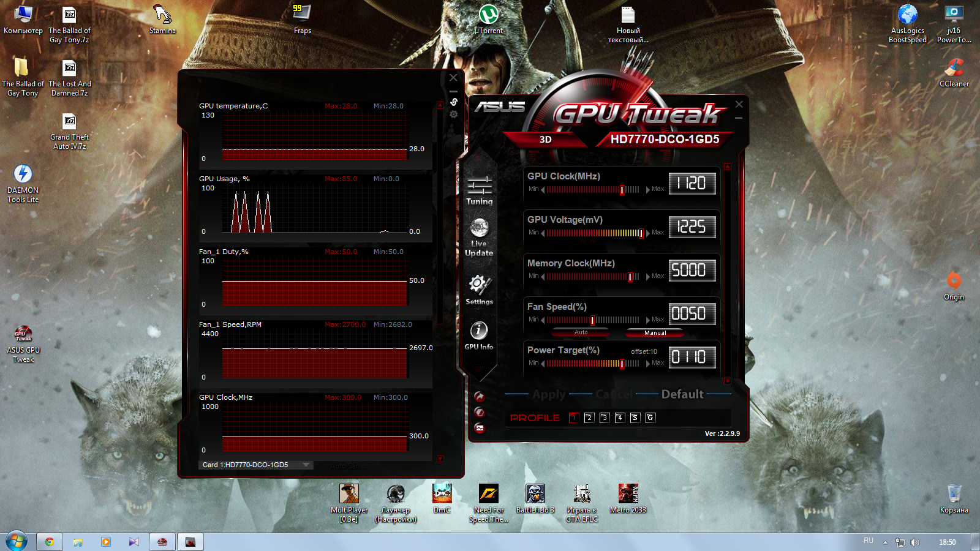Viewport: 980px width, 551px height.
Task: Cancel the GPU Tweak changes
Action: (x=614, y=394)
